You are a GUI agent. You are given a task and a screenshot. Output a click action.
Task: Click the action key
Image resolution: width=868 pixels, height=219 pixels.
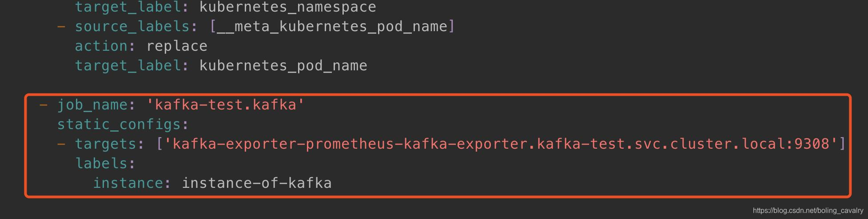(x=101, y=46)
